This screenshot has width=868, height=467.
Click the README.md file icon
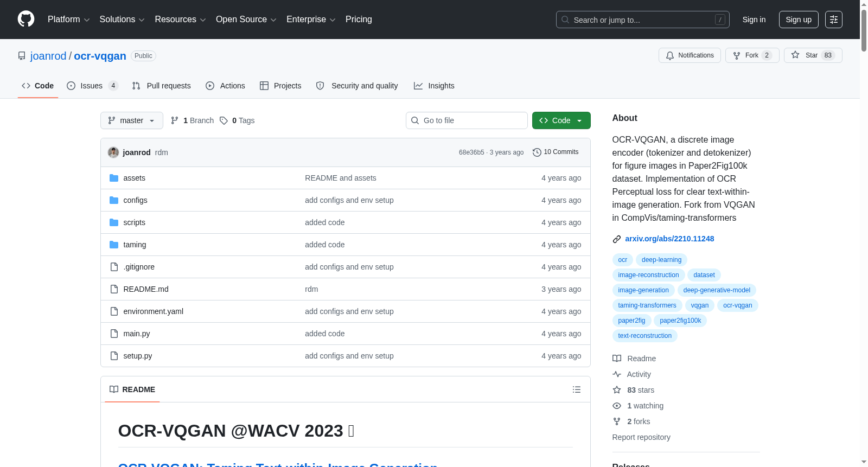coord(114,289)
